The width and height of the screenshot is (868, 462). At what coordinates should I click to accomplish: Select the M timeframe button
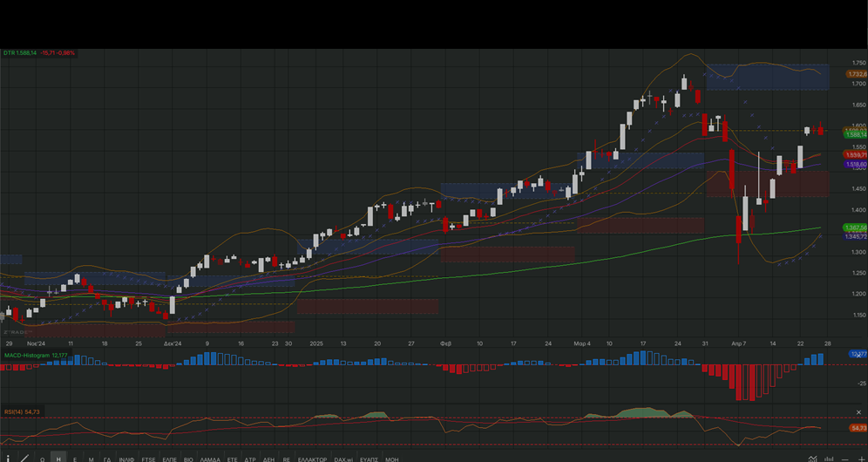click(91, 459)
